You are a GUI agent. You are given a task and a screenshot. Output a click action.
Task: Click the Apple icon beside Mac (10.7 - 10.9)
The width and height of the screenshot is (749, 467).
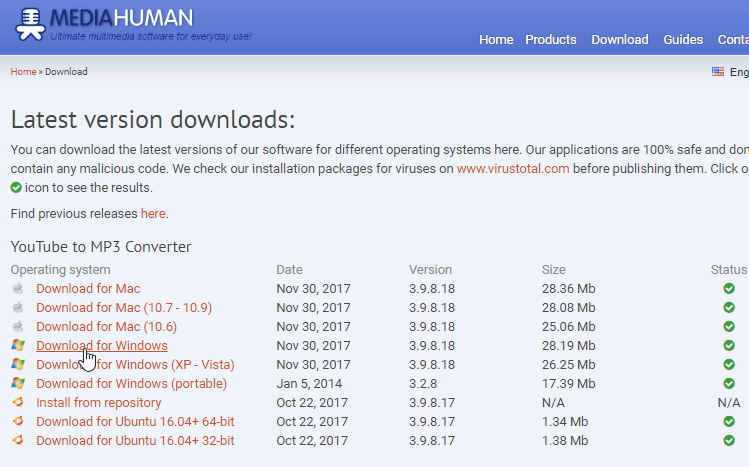(x=18, y=307)
